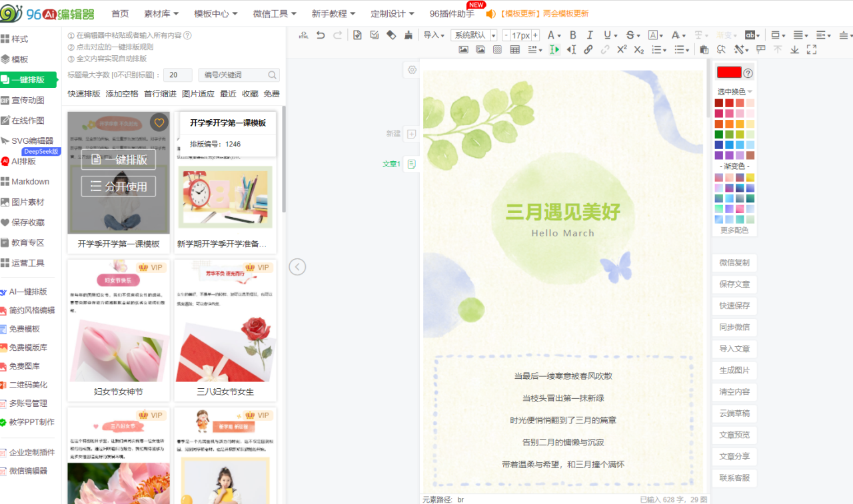Click the insert hyperlink icon
The height and width of the screenshot is (504, 853).
[x=588, y=50]
